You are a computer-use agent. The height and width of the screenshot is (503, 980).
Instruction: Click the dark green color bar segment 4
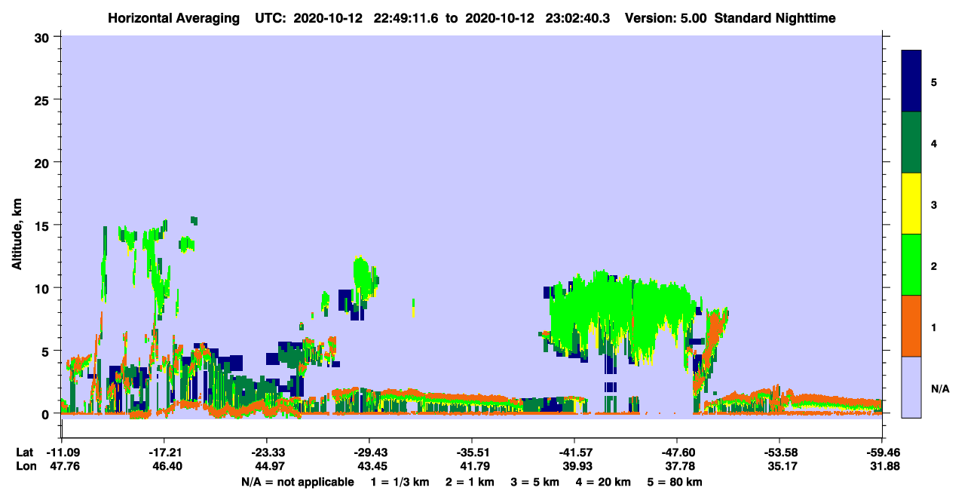911,143
